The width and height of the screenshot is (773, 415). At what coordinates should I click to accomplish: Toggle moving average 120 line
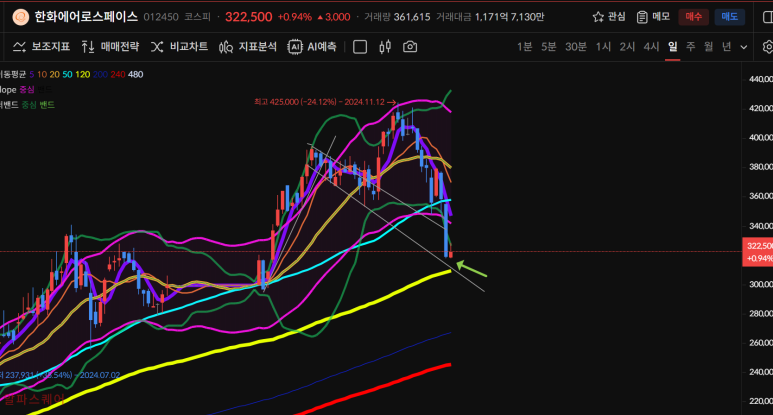[x=82, y=74]
